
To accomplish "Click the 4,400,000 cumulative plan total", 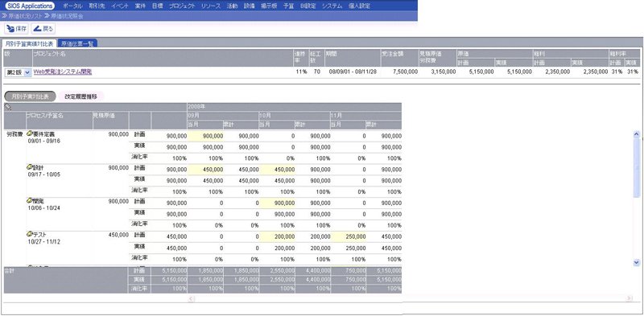I will point(317,271).
